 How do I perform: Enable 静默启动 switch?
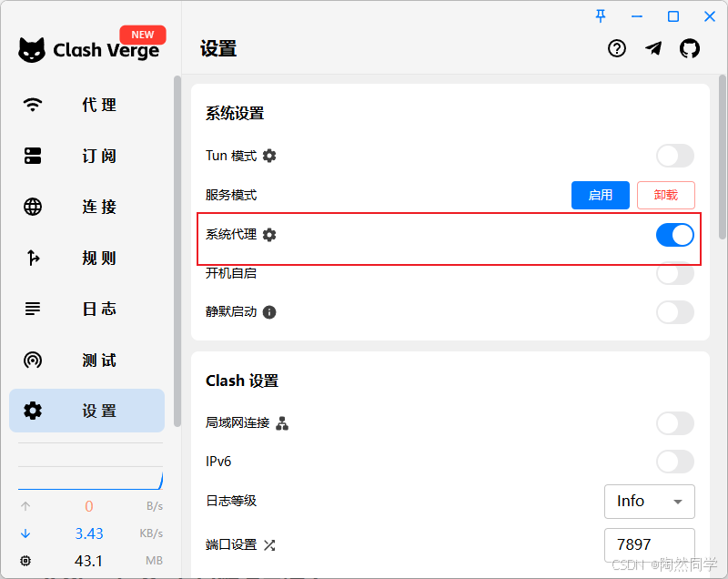click(x=675, y=312)
